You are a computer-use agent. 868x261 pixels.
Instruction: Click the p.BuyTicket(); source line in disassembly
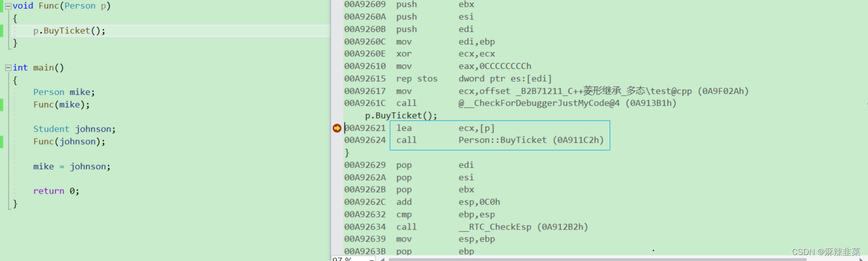[401, 115]
